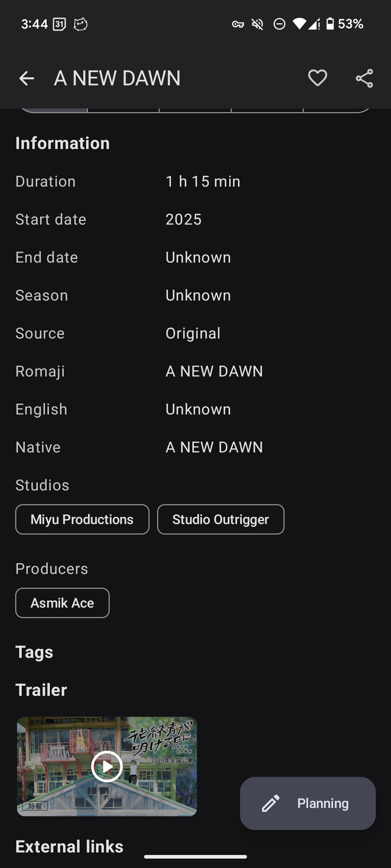The height and width of the screenshot is (868, 391).
Task: Tap the Romaji title A NEW DAWN
Action: (214, 371)
